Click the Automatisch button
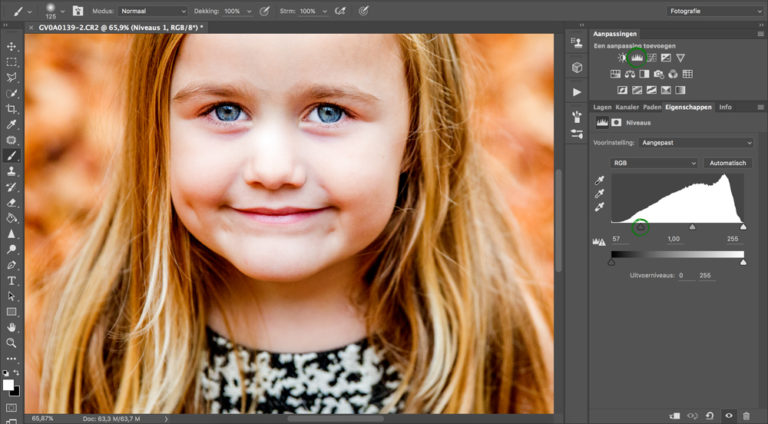 (727, 162)
